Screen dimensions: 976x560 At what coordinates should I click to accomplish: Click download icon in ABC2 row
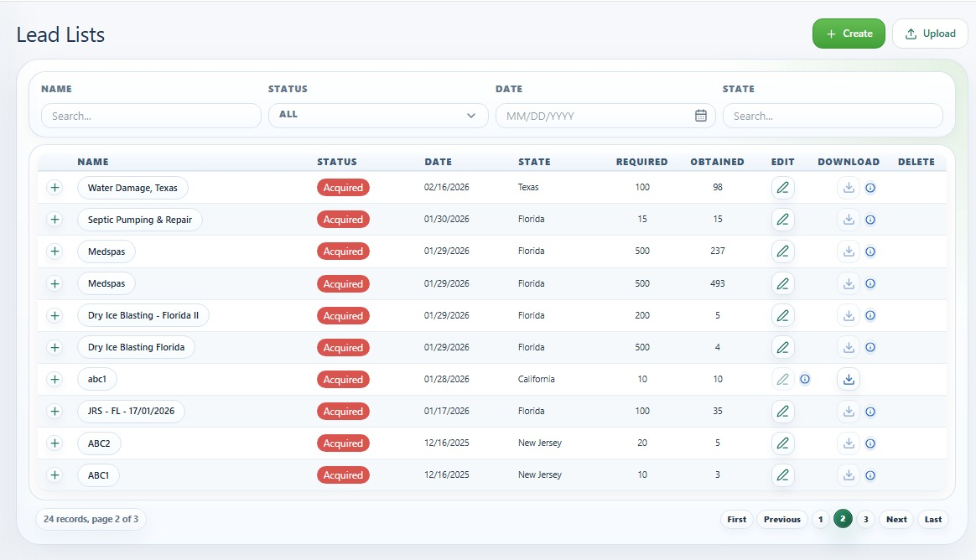(x=849, y=443)
